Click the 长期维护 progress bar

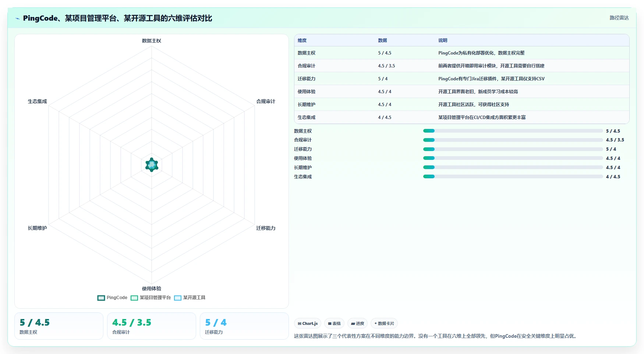(513, 167)
